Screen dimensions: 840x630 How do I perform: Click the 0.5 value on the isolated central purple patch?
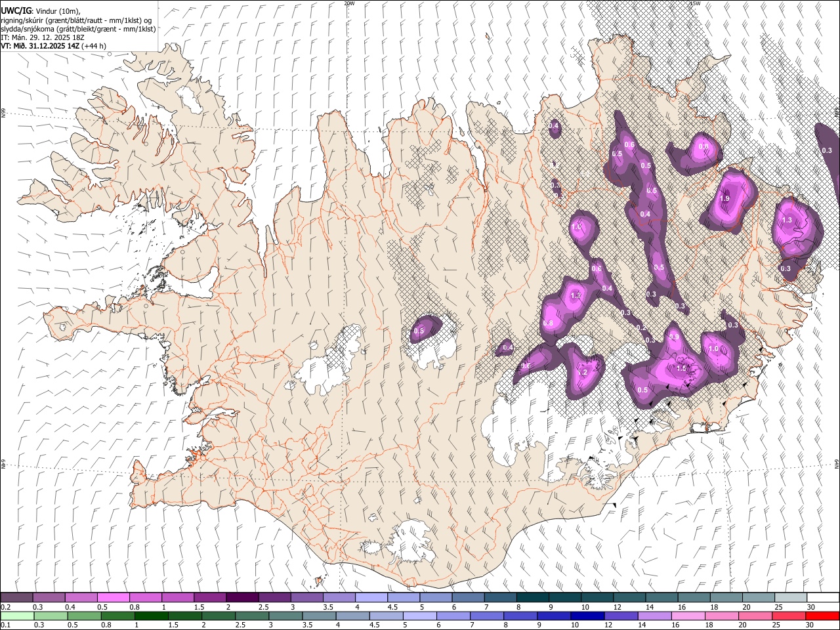(419, 331)
